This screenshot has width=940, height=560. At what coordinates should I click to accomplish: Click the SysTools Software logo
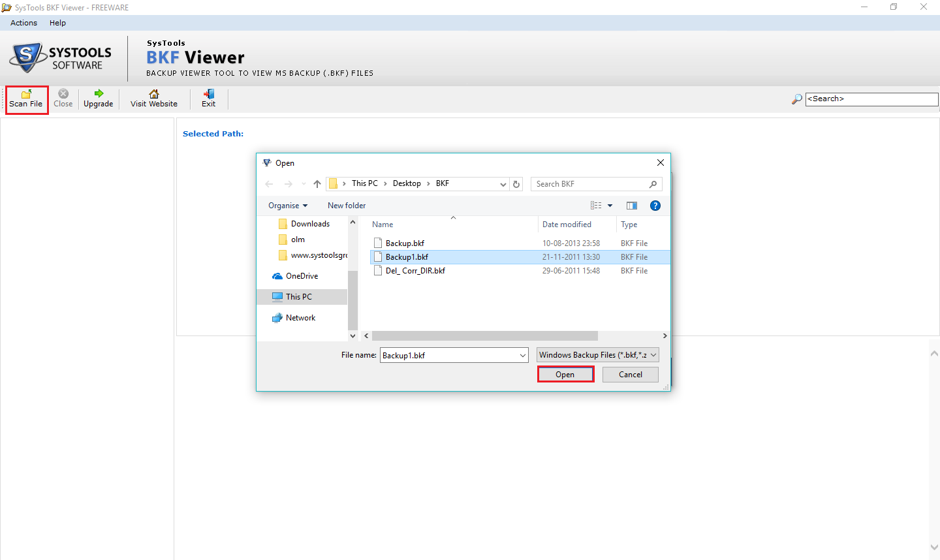tap(61, 58)
